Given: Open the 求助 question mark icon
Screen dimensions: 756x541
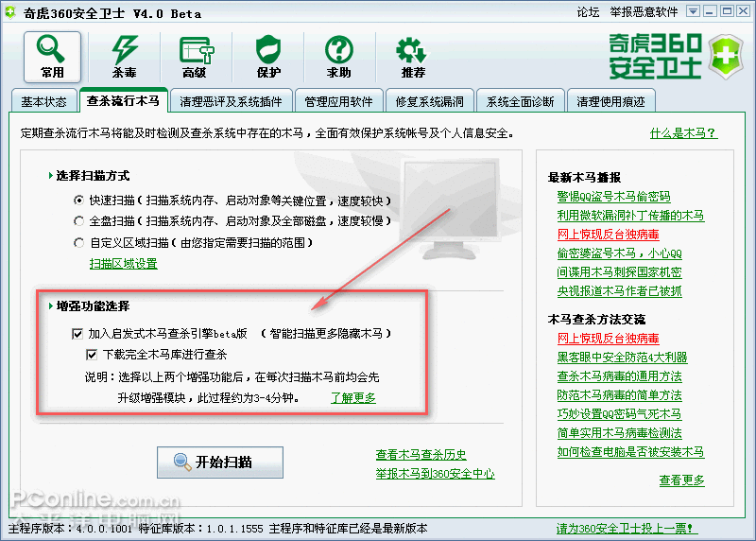Looking at the screenshot, I should (x=339, y=57).
